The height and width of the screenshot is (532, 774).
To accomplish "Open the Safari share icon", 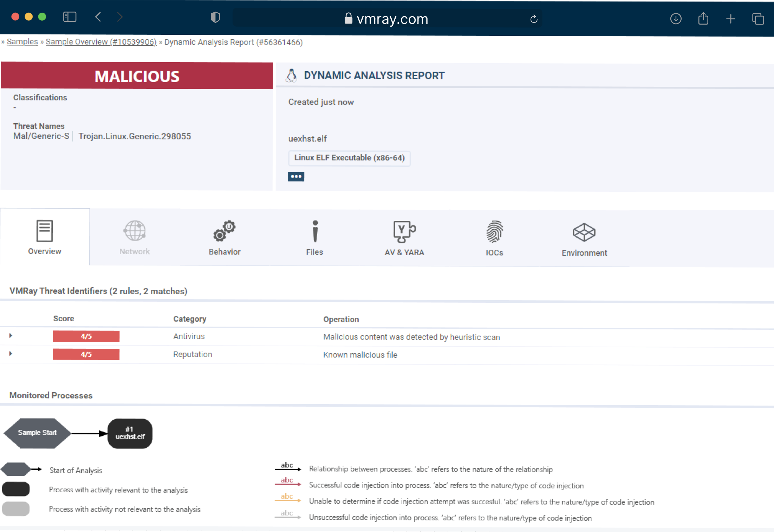I will point(703,18).
